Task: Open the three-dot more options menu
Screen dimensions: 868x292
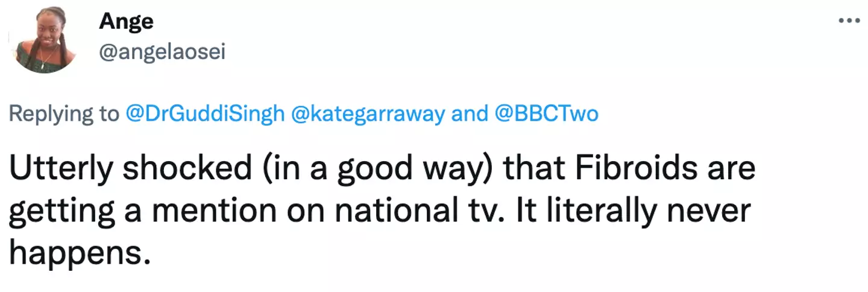Action: click(x=849, y=21)
